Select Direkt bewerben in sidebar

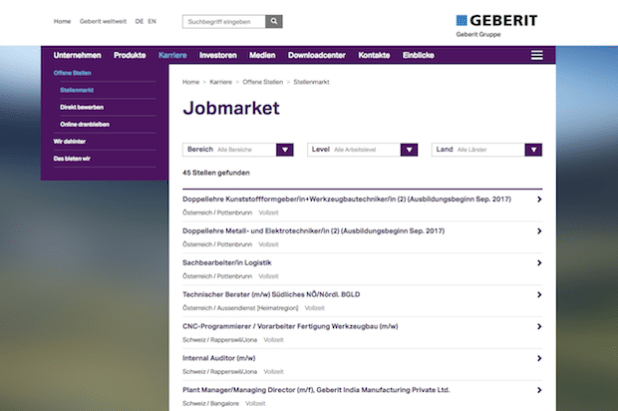coord(81,107)
